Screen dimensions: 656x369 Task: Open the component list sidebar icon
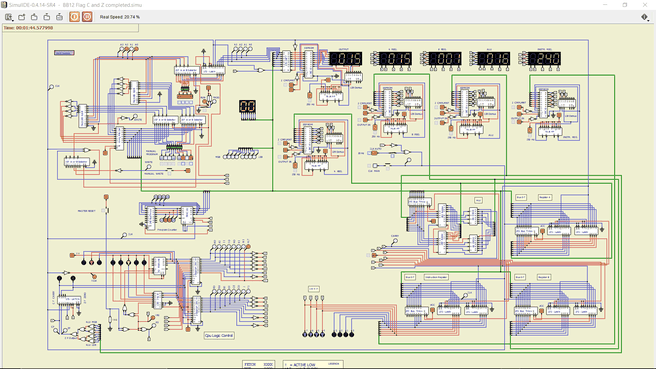click(x=8, y=17)
